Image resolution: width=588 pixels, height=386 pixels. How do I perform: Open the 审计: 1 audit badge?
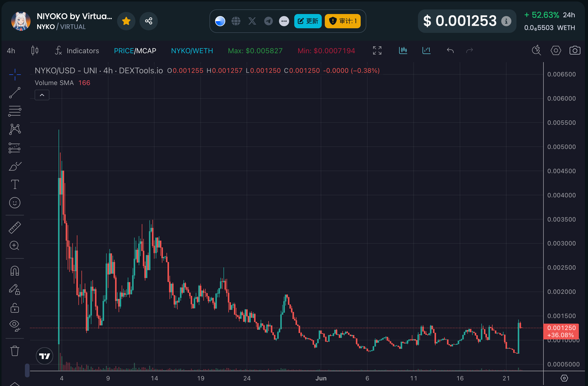(343, 21)
